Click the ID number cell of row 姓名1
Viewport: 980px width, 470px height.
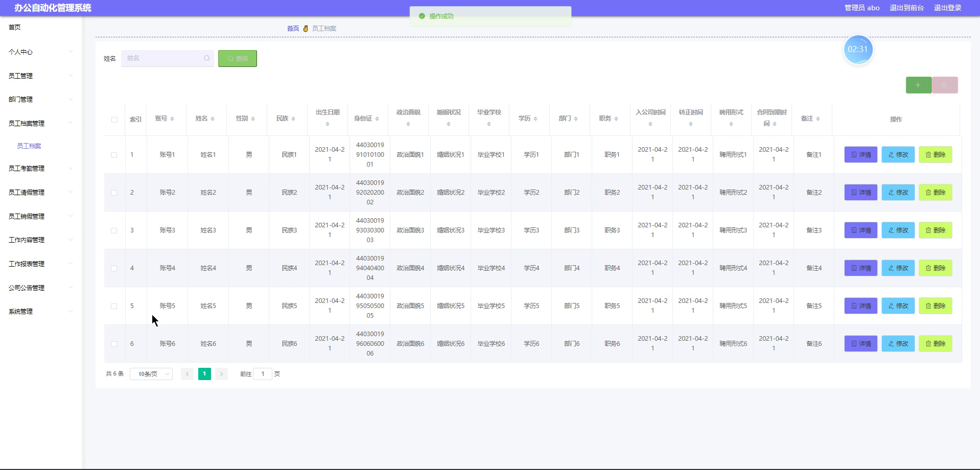(x=370, y=155)
